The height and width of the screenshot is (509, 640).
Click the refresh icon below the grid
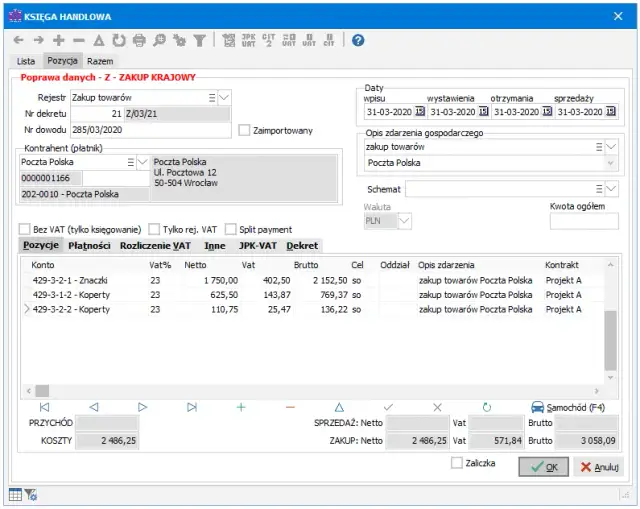[x=487, y=407]
